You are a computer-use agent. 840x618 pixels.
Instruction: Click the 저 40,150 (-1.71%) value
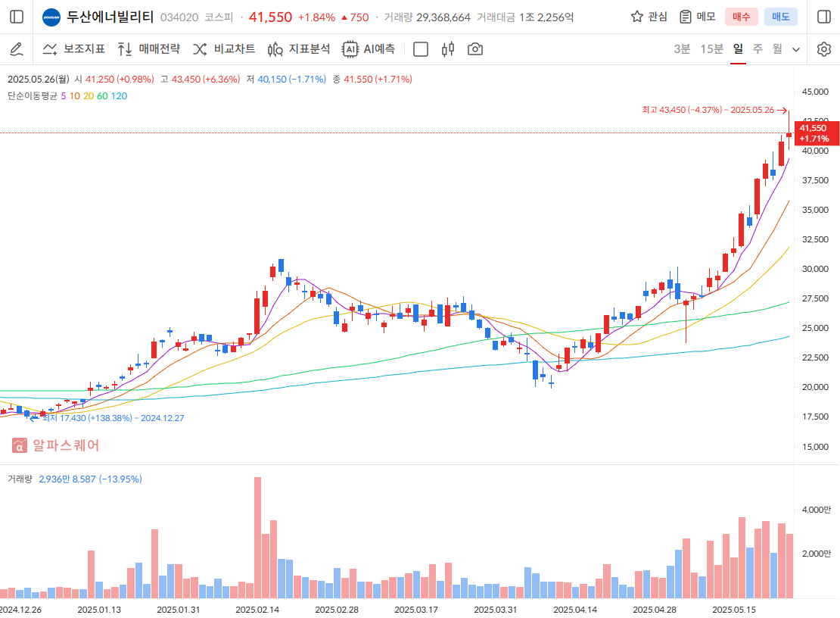pyautogui.click(x=286, y=80)
